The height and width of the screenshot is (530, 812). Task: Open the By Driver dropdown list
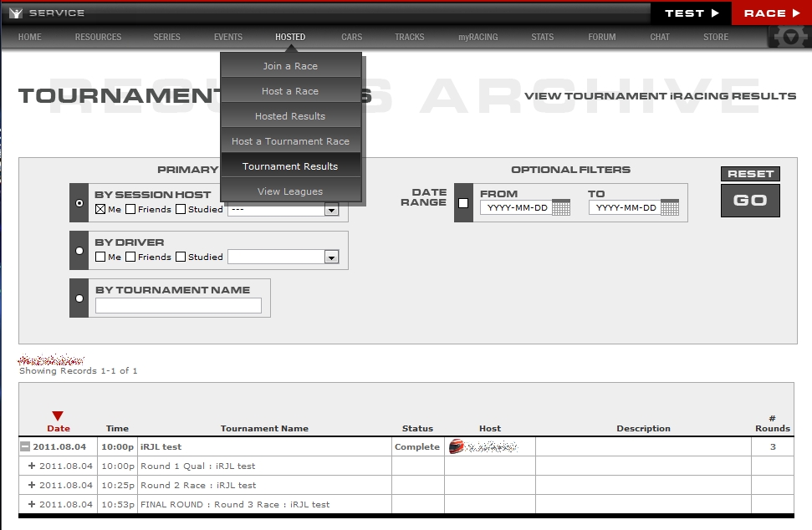[331, 257]
